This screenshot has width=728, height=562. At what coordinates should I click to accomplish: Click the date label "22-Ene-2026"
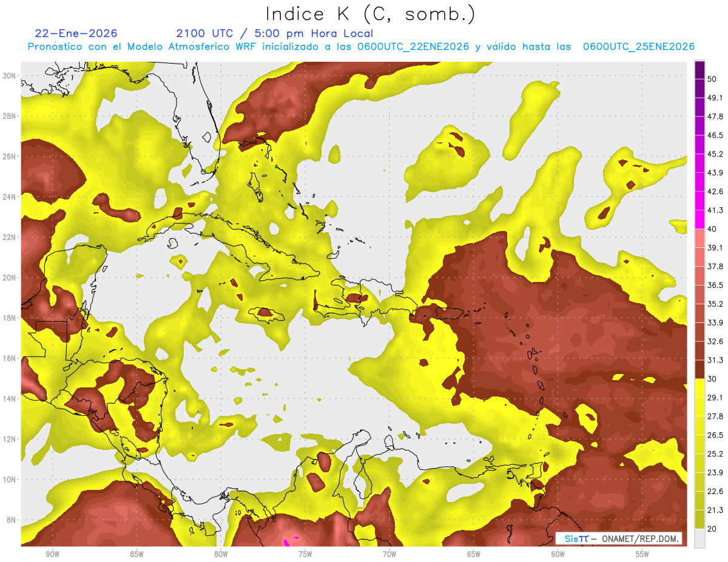pos(76,33)
